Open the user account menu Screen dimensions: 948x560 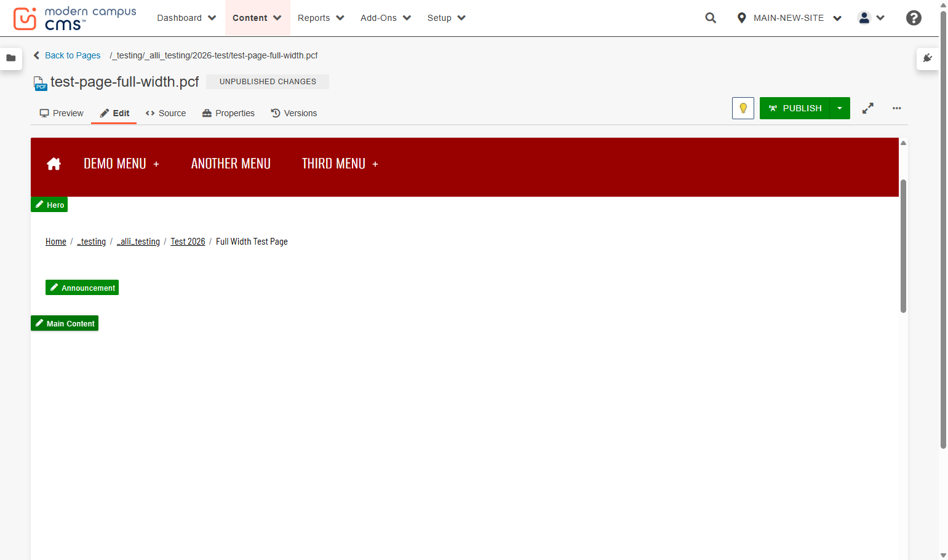click(x=871, y=18)
